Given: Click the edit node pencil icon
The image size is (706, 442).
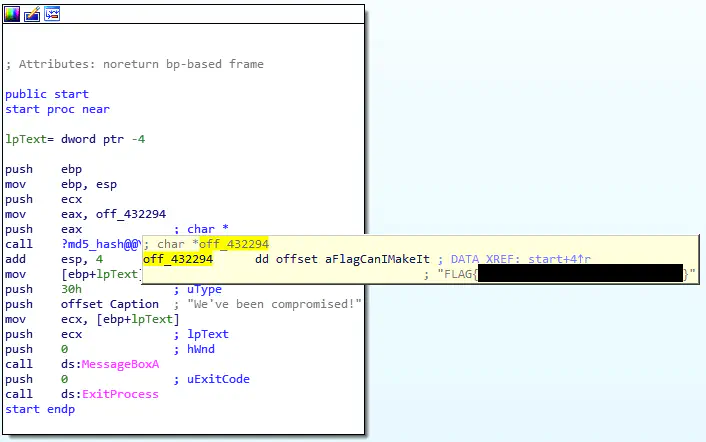Looking at the screenshot, I should 32,13.
